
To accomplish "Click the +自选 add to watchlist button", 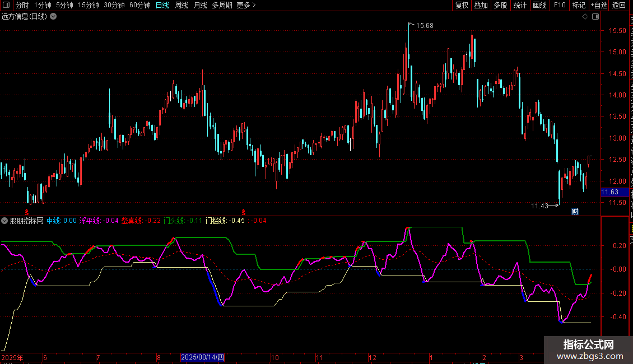I will (599, 6).
